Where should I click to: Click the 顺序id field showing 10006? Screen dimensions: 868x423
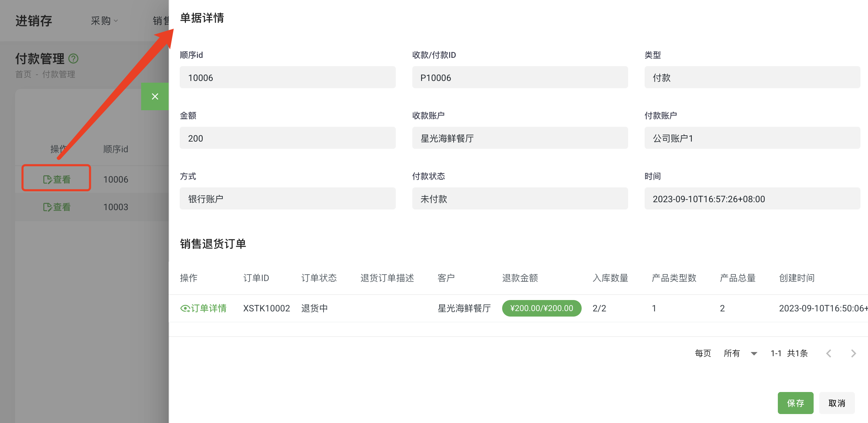pos(287,77)
